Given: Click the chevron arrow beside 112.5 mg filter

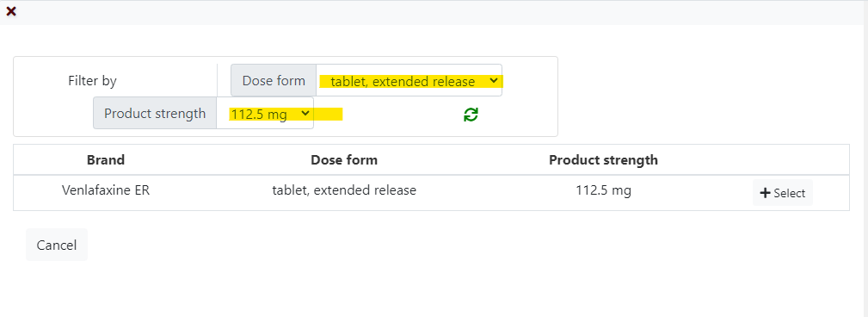Looking at the screenshot, I should click(x=305, y=114).
